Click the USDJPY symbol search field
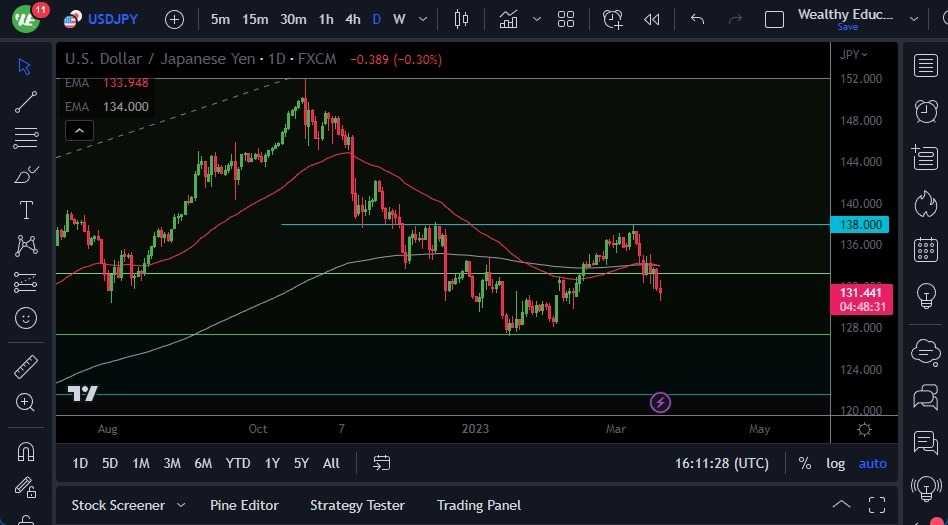 coord(113,19)
